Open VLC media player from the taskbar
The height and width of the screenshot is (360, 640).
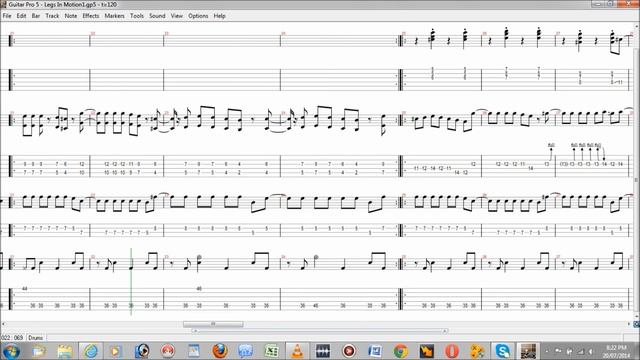coord(297,351)
